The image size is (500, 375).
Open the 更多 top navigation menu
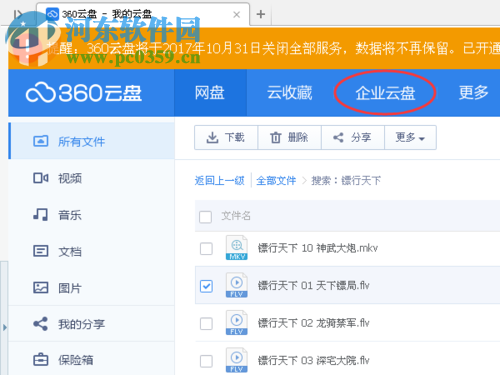[x=474, y=93]
